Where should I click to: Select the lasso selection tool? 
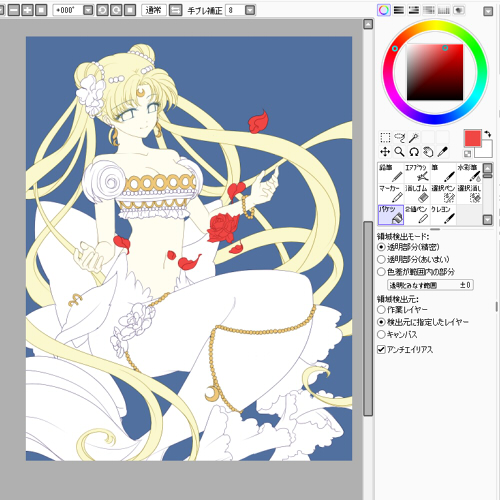point(399,137)
